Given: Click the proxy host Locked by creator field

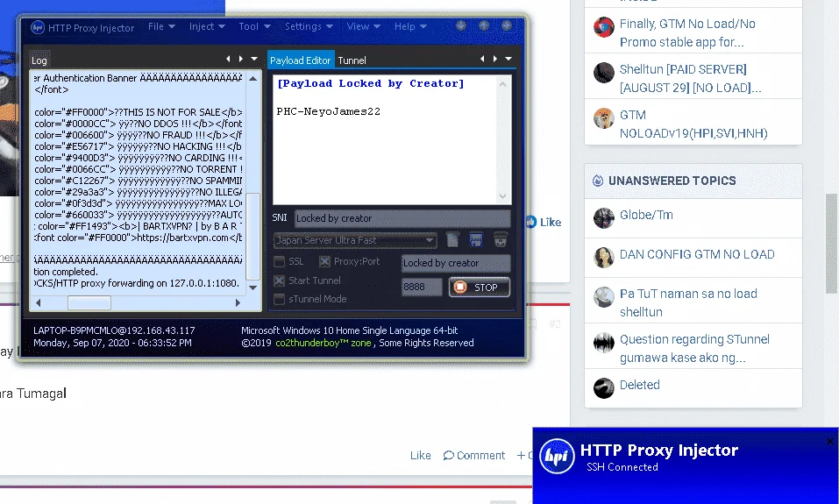Looking at the screenshot, I should tap(456, 263).
